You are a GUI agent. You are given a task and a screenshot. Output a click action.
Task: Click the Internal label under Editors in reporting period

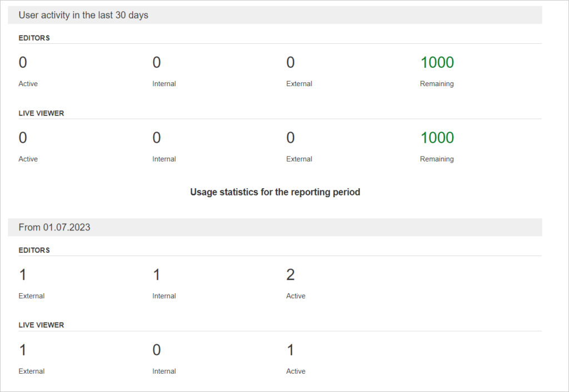pos(164,296)
